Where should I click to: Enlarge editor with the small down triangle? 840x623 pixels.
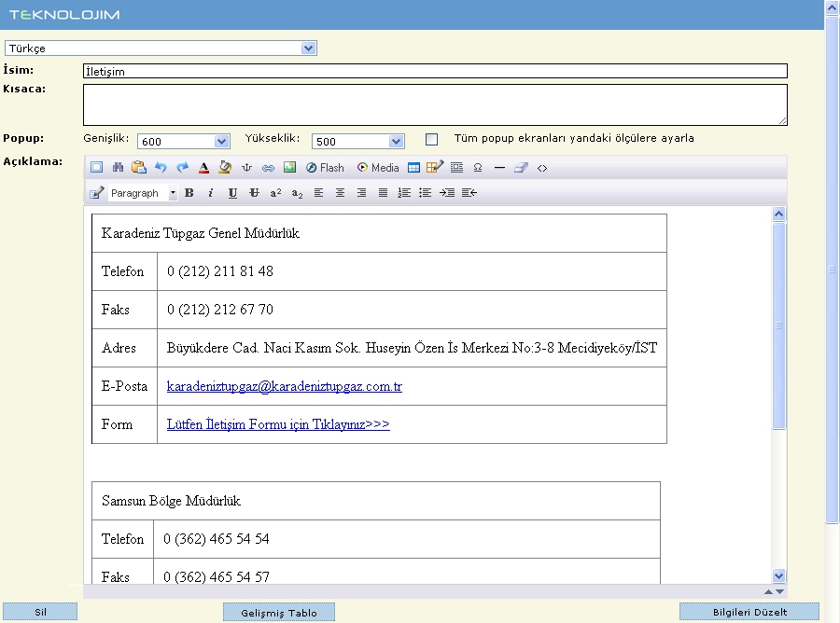pyautogui.click(x=780, y=591)
